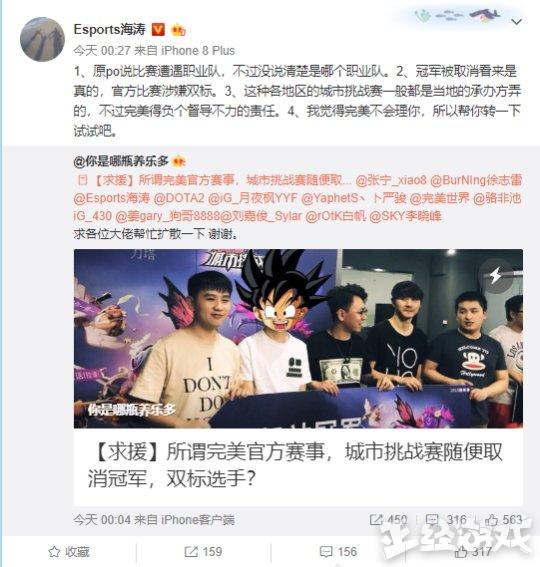The height and width of the screenshot is (567, 540).
Task: Open the article cover photo
Action: tap(298, 338)
